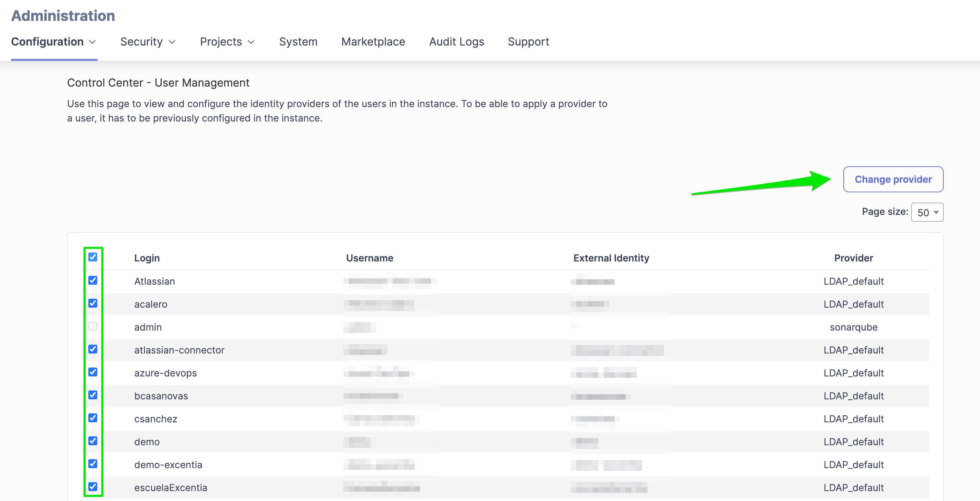The image size is (980, 501).
Task: Toggle the azure-devops row checkbox
Action: coord(93,372)
